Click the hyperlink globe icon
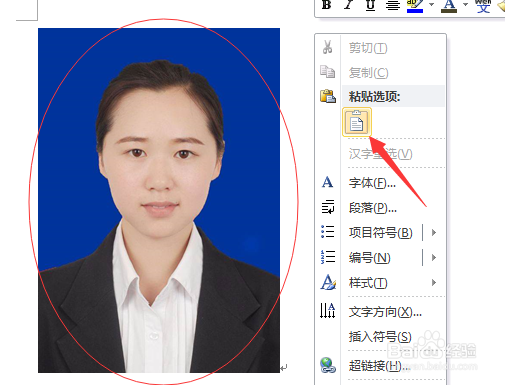 point(328,365)
